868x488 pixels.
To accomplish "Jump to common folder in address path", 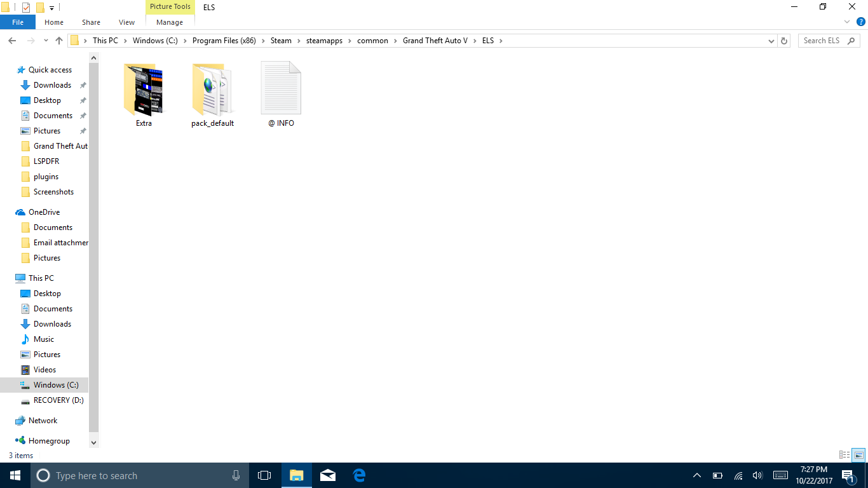I will (x=372, y=41).
